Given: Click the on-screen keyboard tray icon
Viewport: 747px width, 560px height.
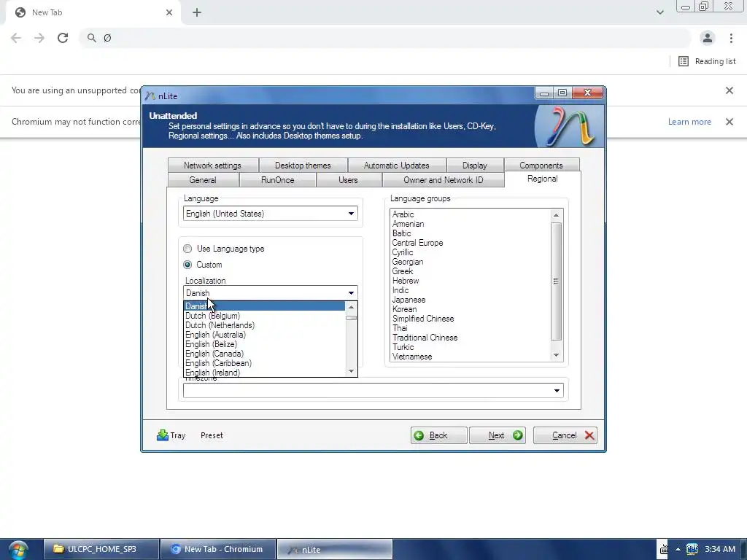Looking at the screenshot, I should 664,549.
